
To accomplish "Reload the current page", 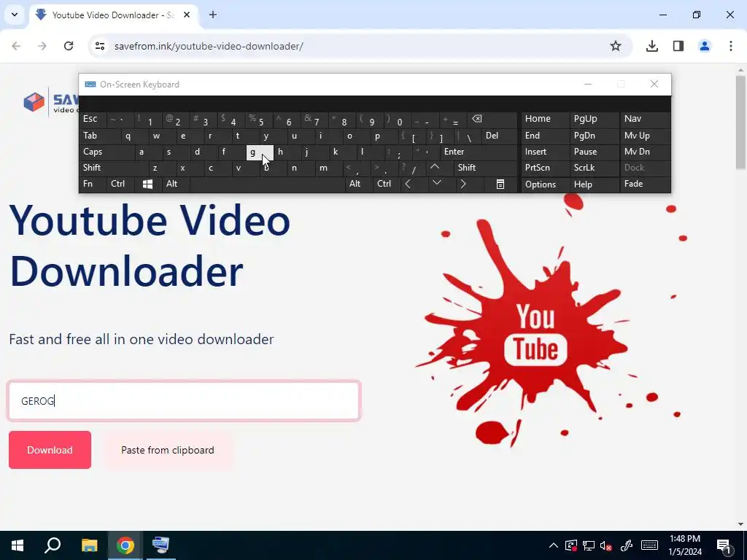I will [x=69, y=46].
